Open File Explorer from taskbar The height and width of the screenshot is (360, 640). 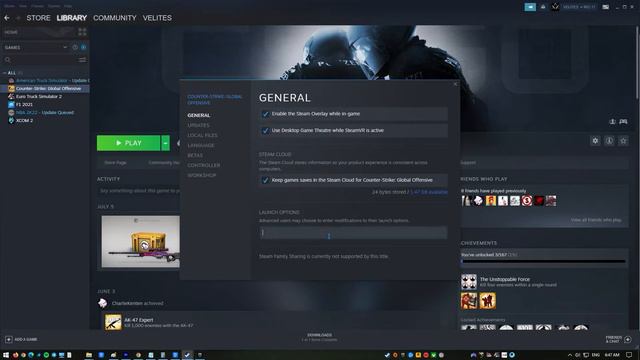89,355
